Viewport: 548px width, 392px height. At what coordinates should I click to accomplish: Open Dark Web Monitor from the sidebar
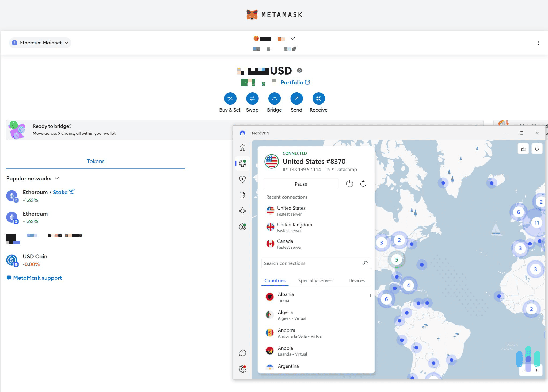(x=243, y=226)
